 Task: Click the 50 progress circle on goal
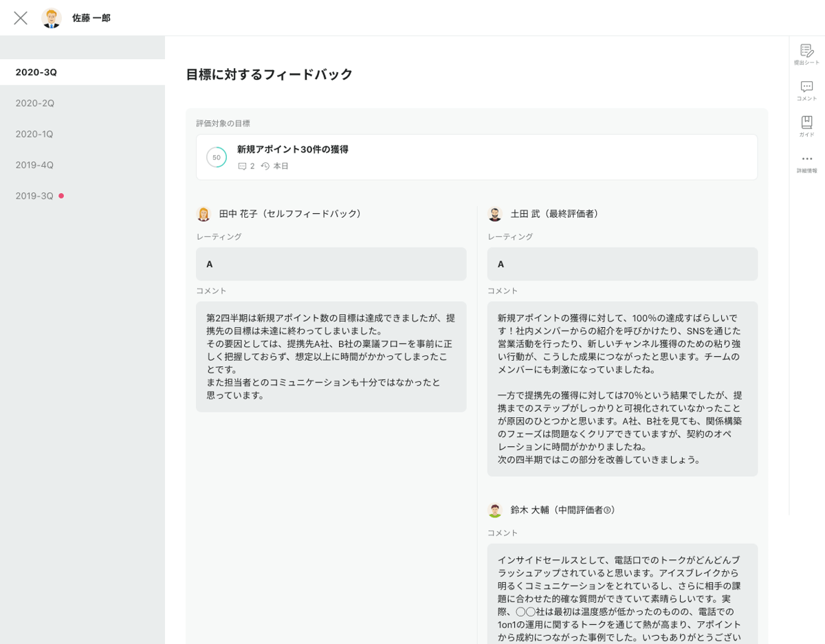point(217,157)
